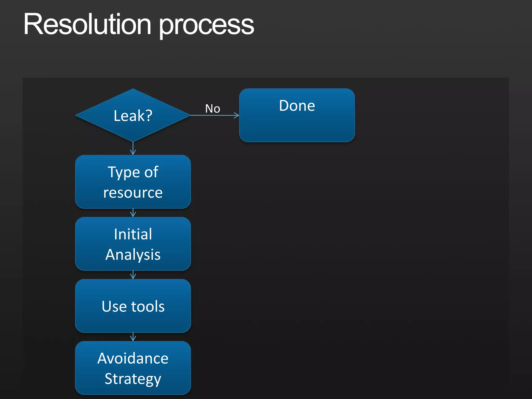Image resolution: width=532 pixels, height=399 pixels.
Task: Click the Type of resource box
Action: coord(133,182)
